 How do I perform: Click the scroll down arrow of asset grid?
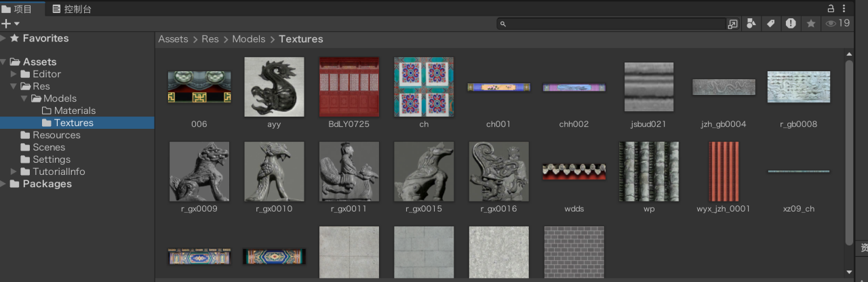point(849,272)
